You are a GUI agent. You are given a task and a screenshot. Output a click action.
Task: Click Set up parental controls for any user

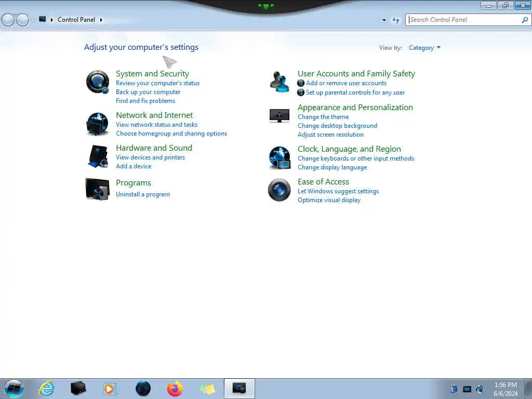355,92
